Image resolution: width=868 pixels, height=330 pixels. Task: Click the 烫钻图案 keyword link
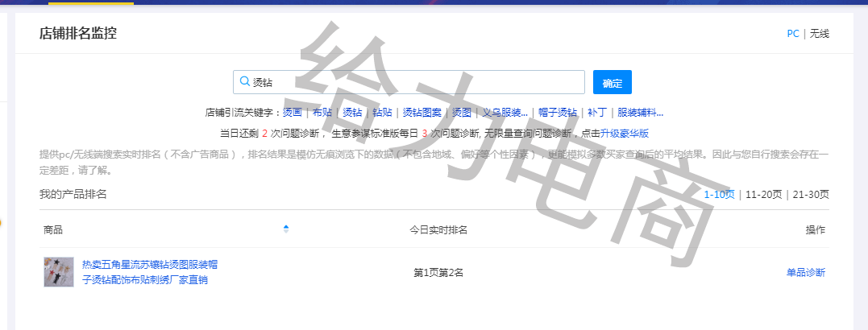click(x=422, y=113)
